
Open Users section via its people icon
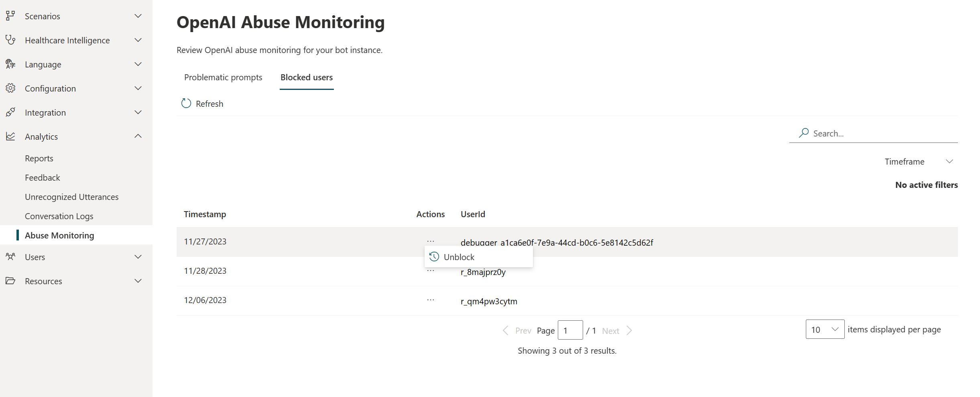[x=10, y=257]
